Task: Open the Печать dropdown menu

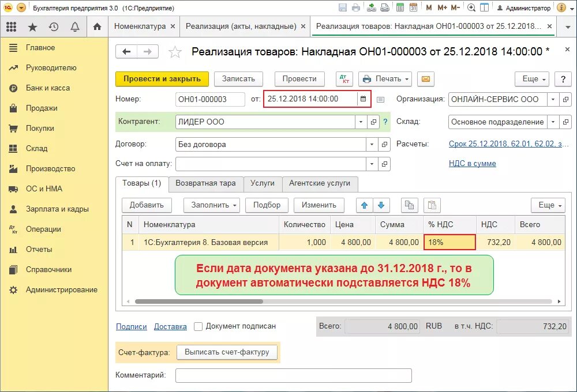Action: pos(385,79)
